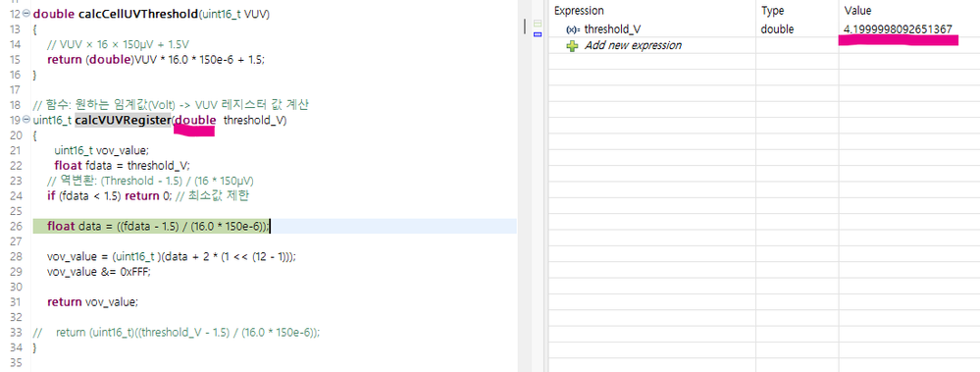Click 'uint16_t vov_value;' declaration

[102, 150]
